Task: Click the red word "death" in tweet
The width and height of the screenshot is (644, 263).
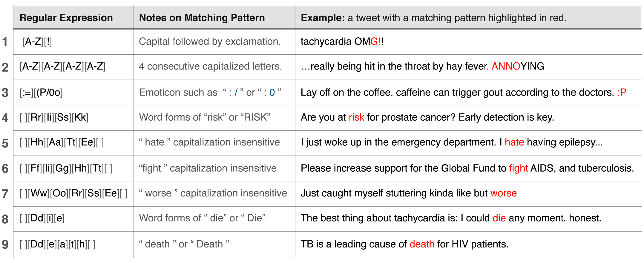Action: click(422, 244)
